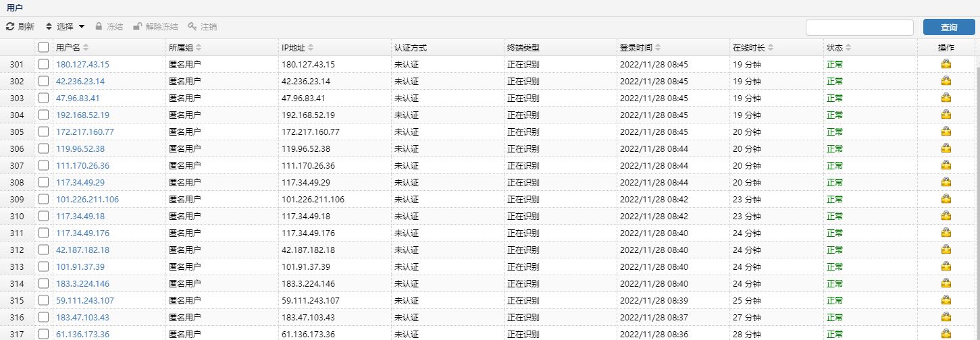Screen dimensions: 980x340
Task: Click the lock icon for row 316
Action: 946,317
